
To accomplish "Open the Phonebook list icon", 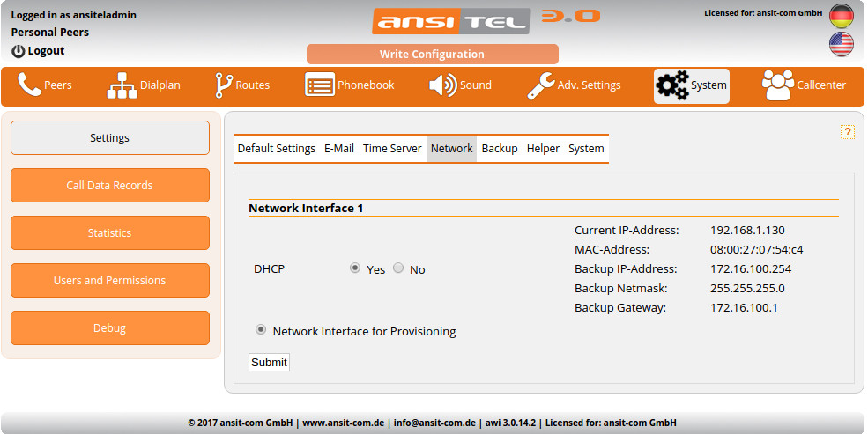I will pos(320,85).
